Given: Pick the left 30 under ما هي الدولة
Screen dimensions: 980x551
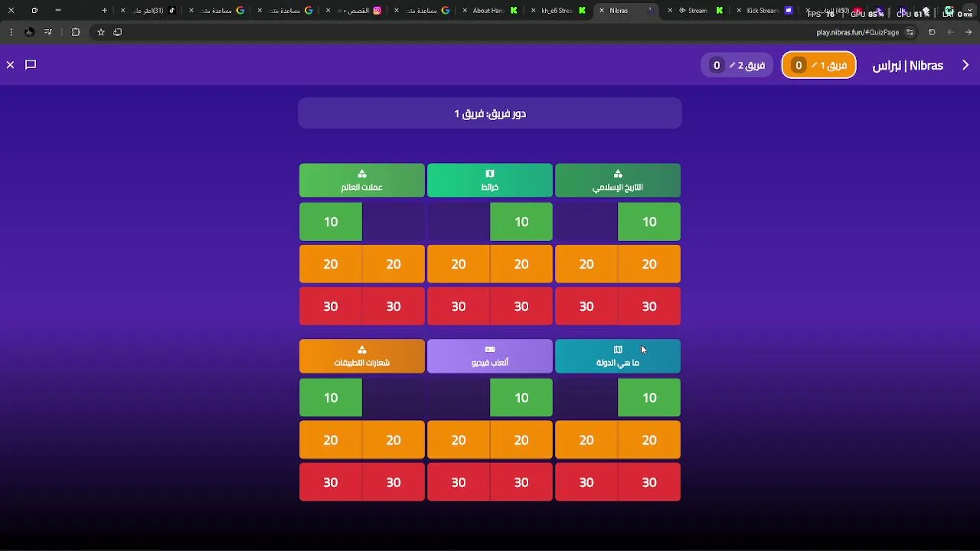Looking at the screenshot, I should 586,482.
